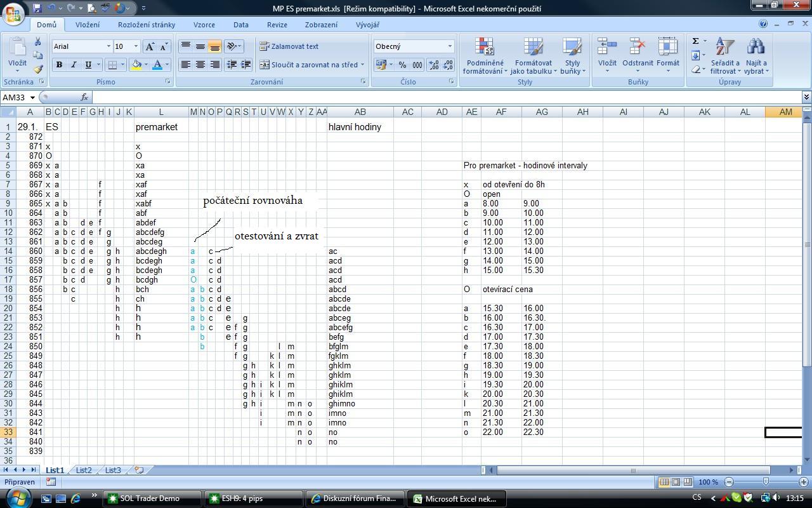The height and width of the screenshot is (508, 812).
Task: Click the Format Painter brush icon
Action: [x=37, y=69]
